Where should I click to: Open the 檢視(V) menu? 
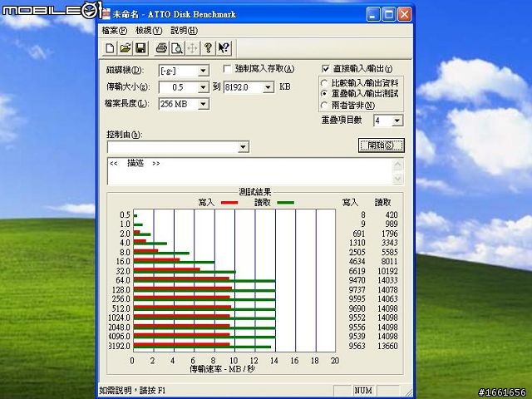[x=149, y=31]
